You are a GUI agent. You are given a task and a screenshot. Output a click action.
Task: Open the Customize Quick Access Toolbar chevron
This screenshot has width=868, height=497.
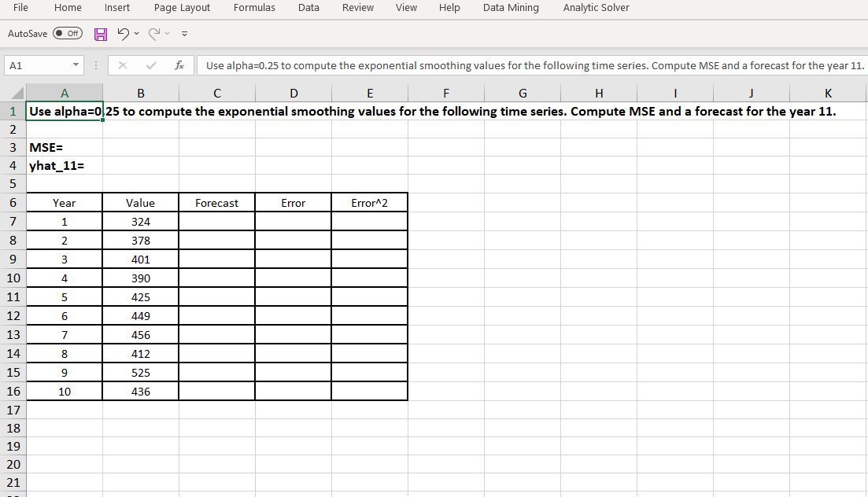coord(184,35)
